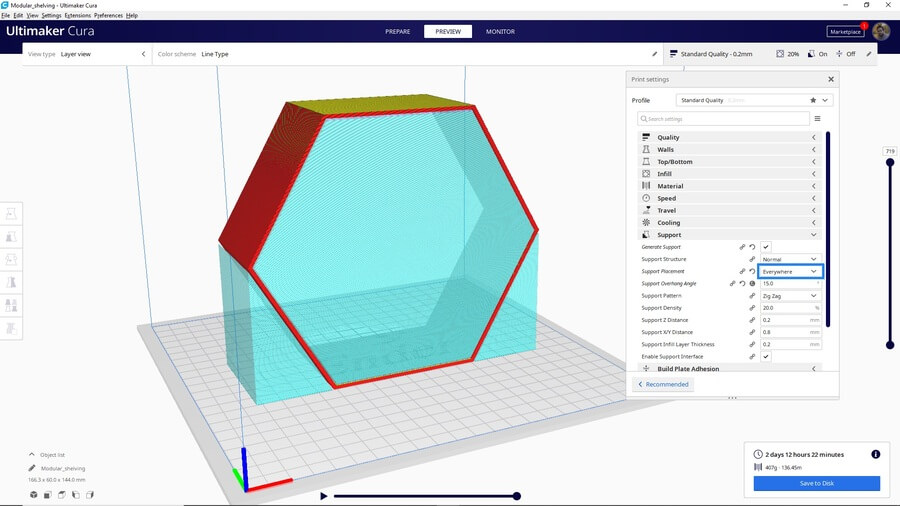The width and height of the screenshot is (900, 506).
Task: Reset Generate Support to default
Action: (752, 247)
